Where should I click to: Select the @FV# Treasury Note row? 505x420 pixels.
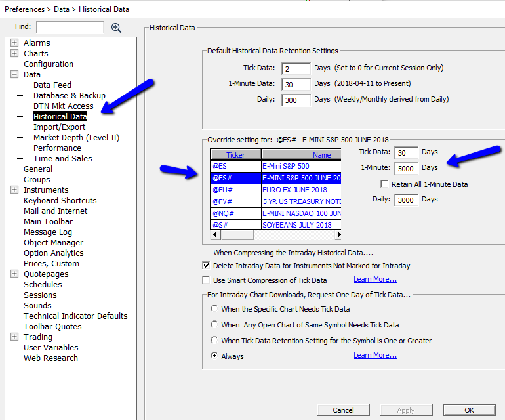pyautogui.click(x=275, y=201)
